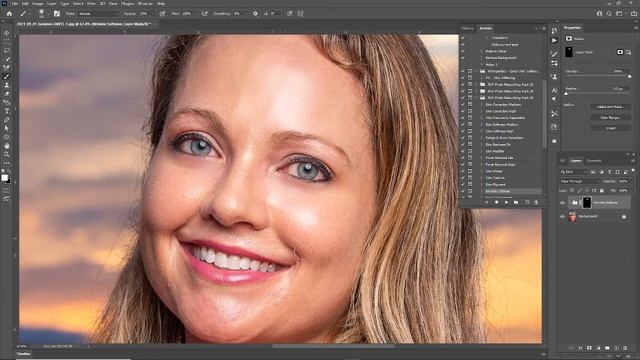The image size is (640, 360).
Task: Open the smoothing options gear icon
Action: (256, 13)
